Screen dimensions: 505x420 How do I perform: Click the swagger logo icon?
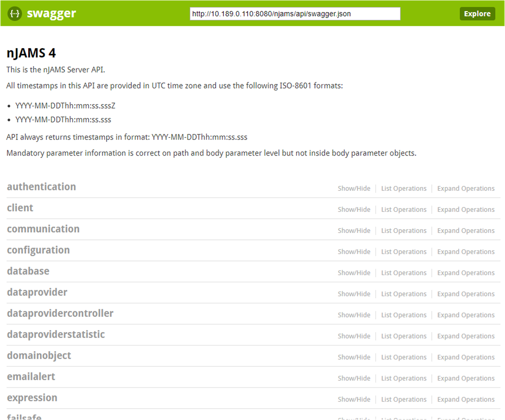point(15,14)
